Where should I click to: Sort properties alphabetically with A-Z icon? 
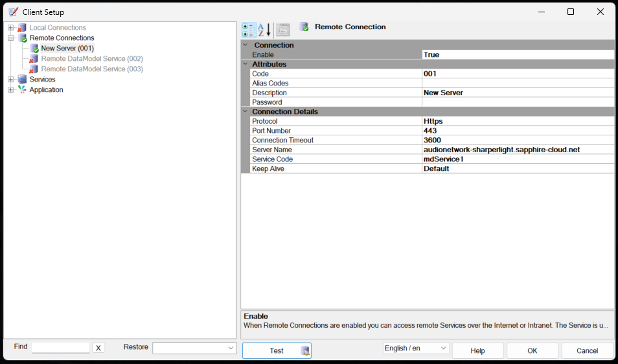(x=264, y=30)
